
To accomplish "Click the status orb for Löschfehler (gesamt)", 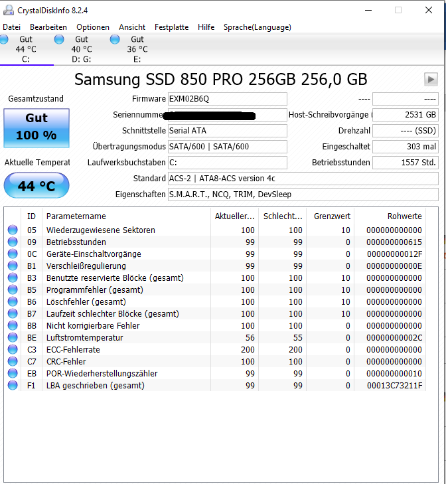I will (x=13, y=301).
